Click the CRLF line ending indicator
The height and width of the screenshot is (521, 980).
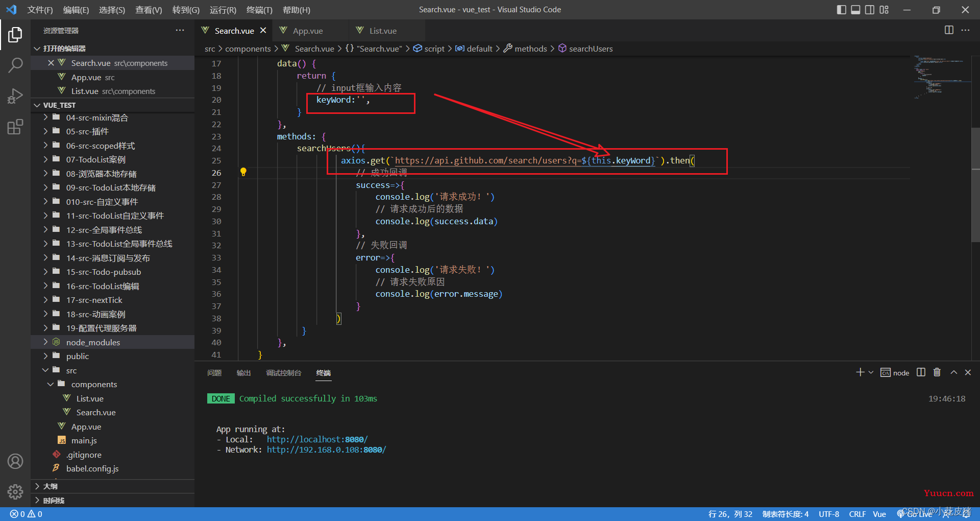coord(857,514)
